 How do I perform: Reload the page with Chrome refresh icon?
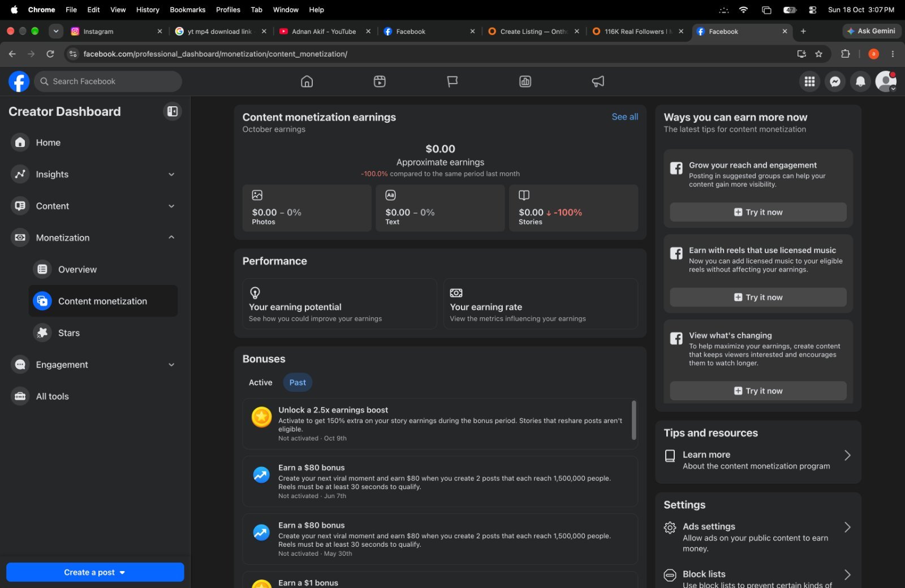pyautogui.click(x=50, y=54)
